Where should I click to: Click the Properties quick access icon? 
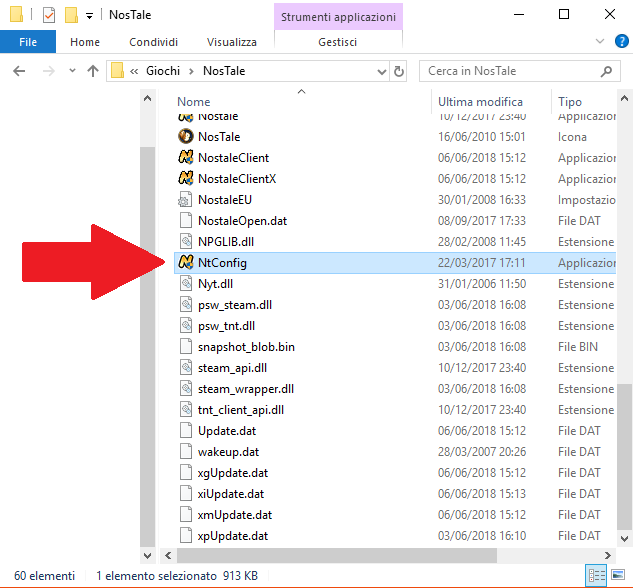49,15
